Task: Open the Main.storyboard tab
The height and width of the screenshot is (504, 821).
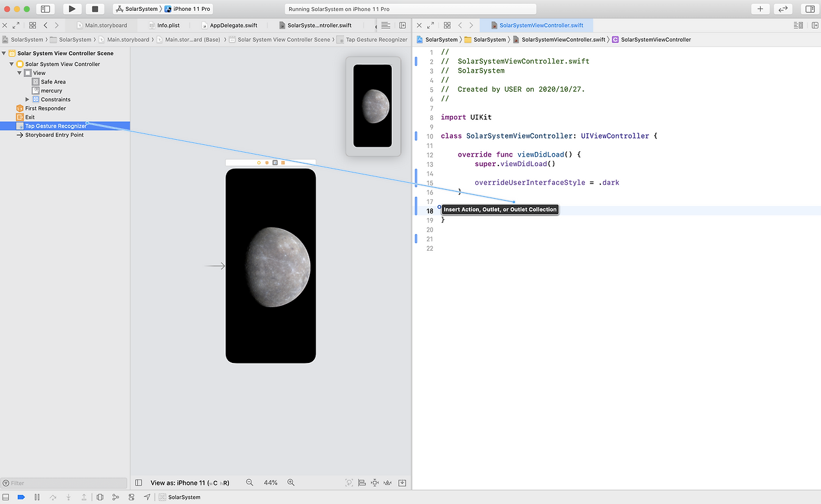Action: 102,26
